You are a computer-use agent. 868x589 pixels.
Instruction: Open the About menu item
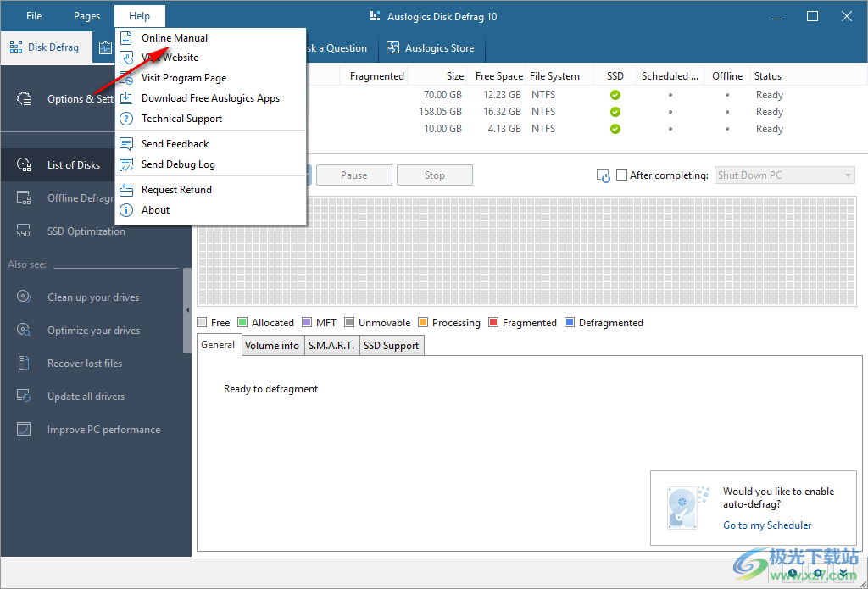[x=211, y=210]
